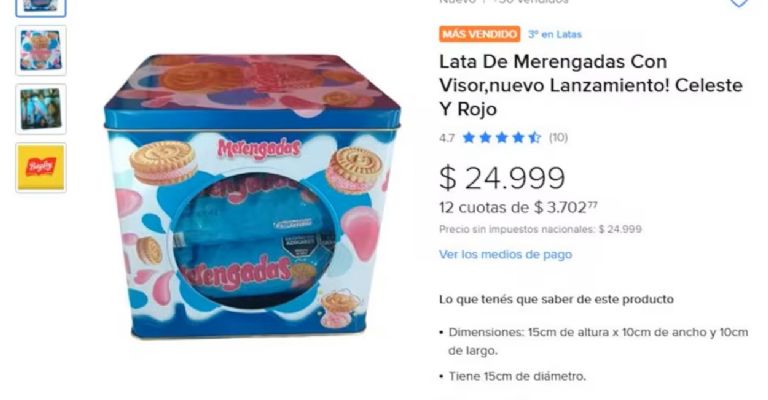Open the main Merengadas tin product image
Viewport: 768px width, 400px height.
click(252, 196)
